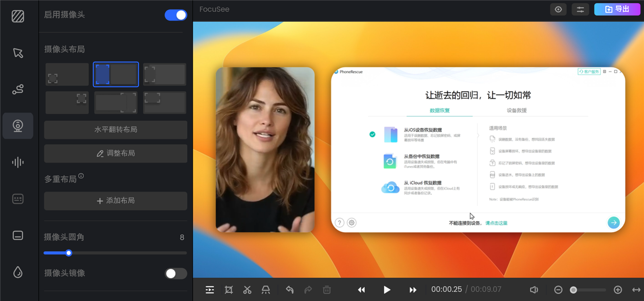Toggle the 摄像头镜像 switch
Image resolution: width=644 pixels, height=301 pixels.
coord(176,274)
